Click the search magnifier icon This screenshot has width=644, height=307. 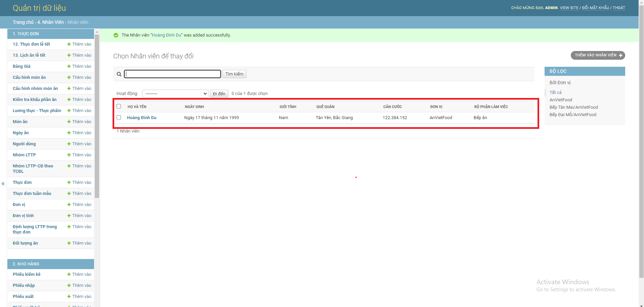coord(119,74)
